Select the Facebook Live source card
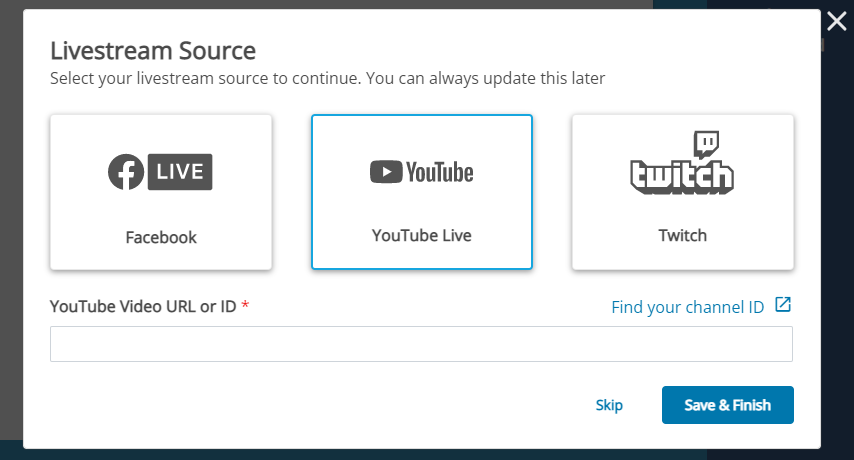 161,192
